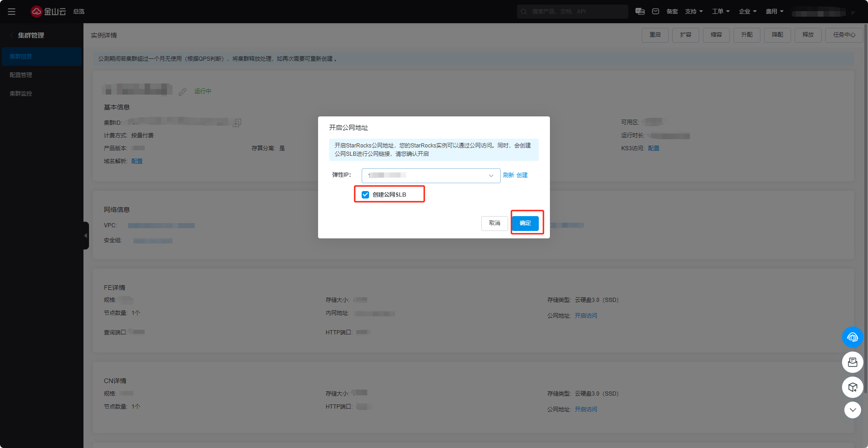Cancel the dialog with 取消
Viewport: 868px width, 448px height.
point(495,223)
